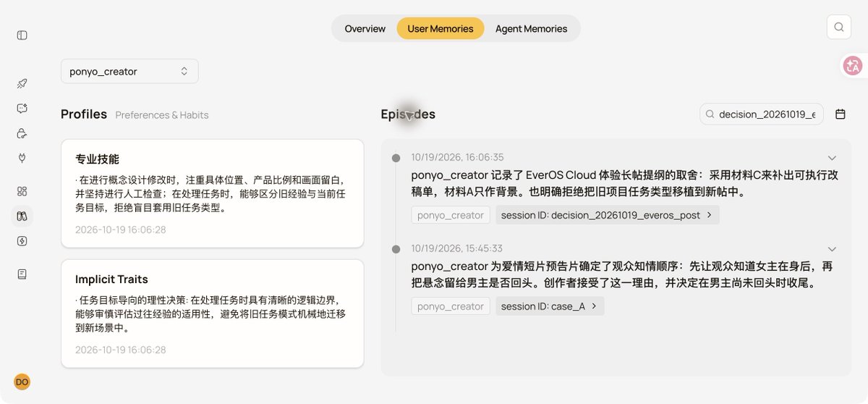This screenshot has width=868, height=404.
Task: Switch to the Agent Memories tab
Action: pos(532,29)
